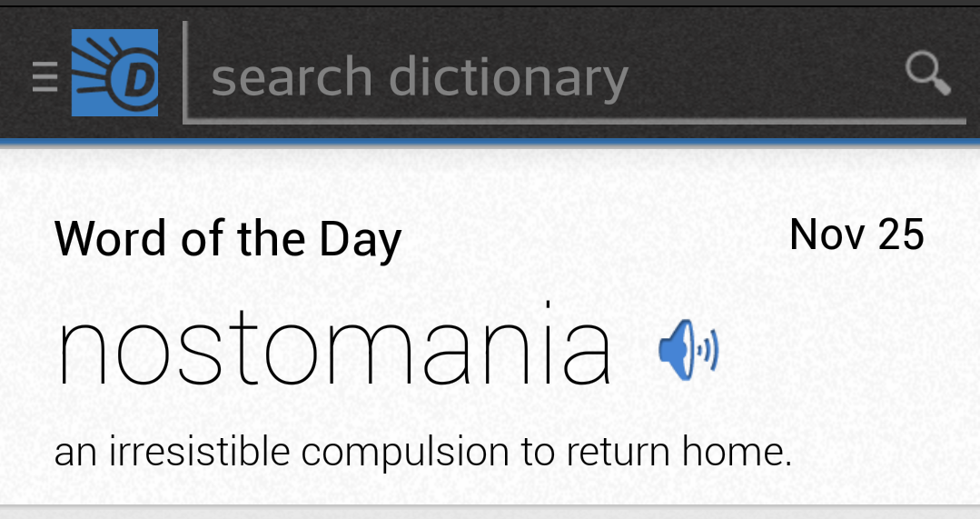This screenshot has height=519, width=980.
Task: Play the nostomania pronunciation audio
Action: [688, 349]
